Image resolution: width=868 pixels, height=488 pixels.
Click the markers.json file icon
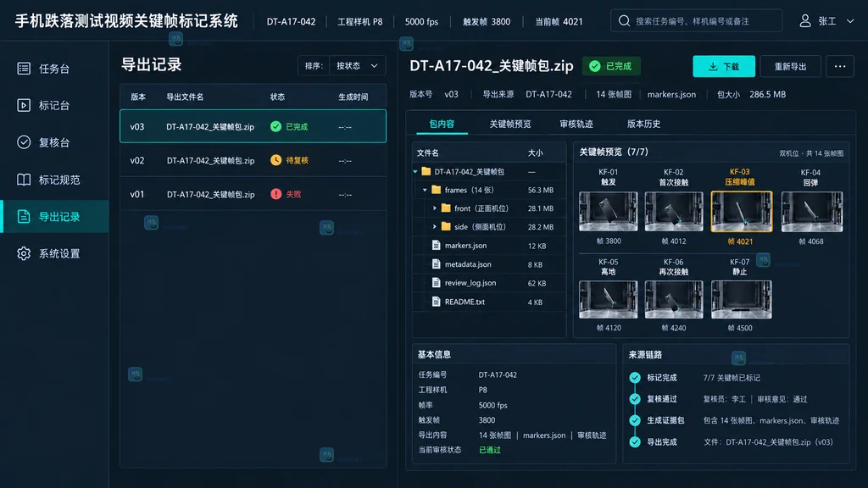[437, 245]
